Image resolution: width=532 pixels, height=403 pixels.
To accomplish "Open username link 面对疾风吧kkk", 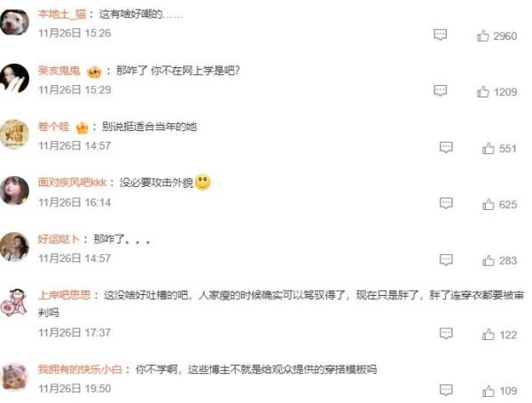I will pos(73,182).
